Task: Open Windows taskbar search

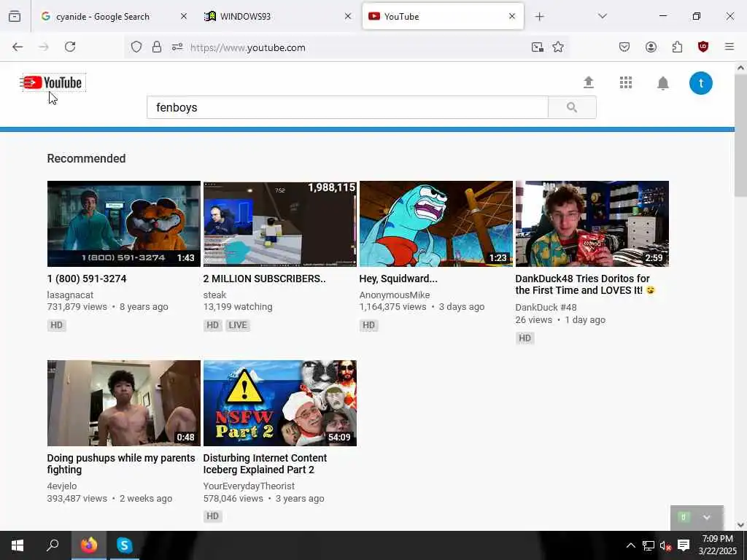Action: pos(53,545)
